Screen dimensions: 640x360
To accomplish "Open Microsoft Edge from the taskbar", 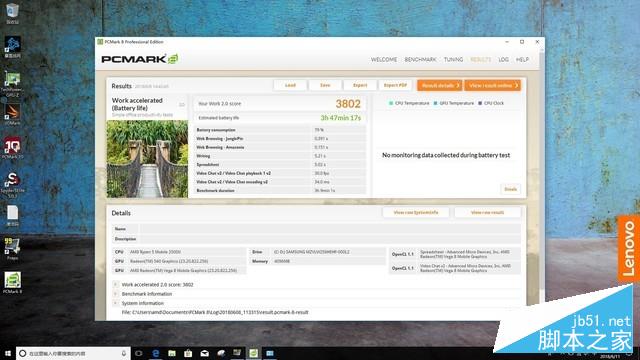I will 155,353.
